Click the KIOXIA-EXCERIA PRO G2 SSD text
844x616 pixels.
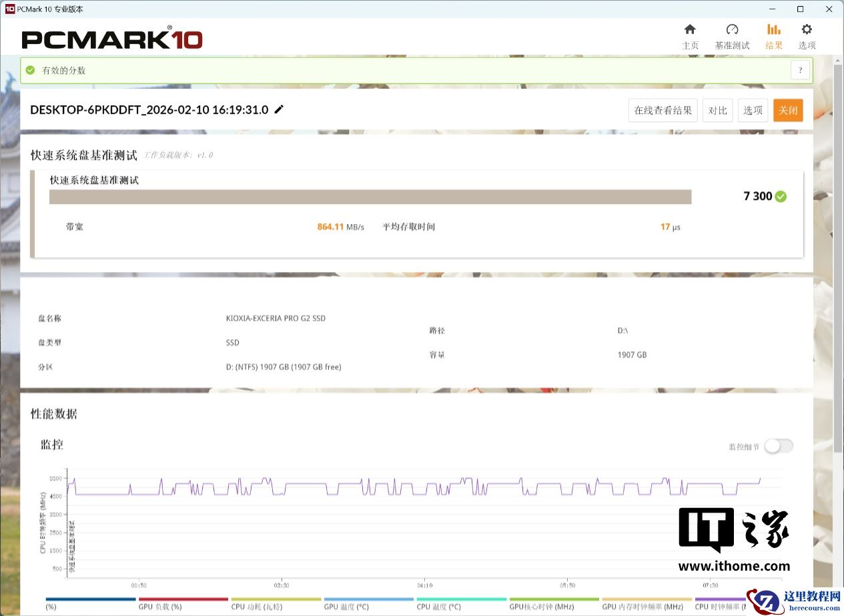276,319
